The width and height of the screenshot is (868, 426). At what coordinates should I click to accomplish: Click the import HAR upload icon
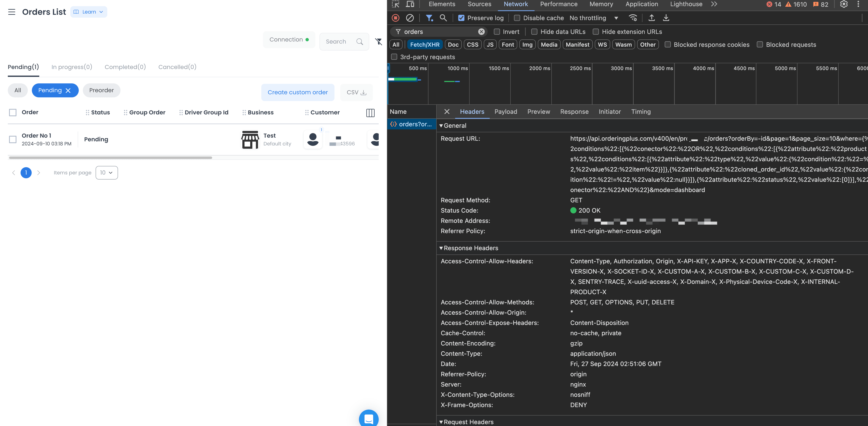click(x=652, y=18)
